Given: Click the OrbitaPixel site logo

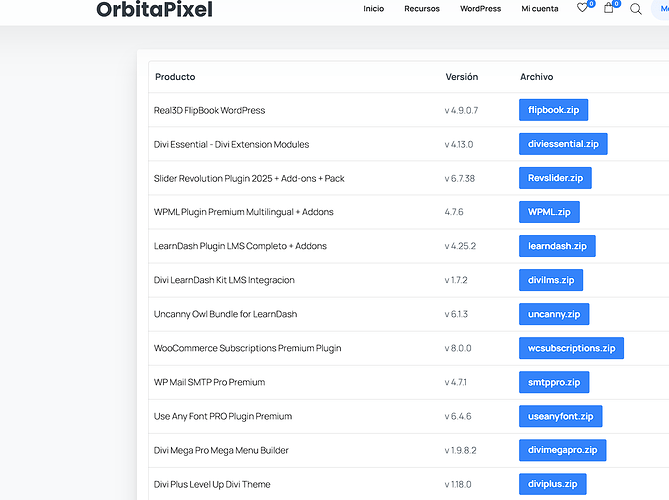Looking at the screenshot, I should point(154,10).
